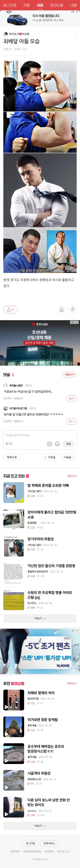Like the post with thumbs-up button
80x868 pixels.
pos(10,309)
